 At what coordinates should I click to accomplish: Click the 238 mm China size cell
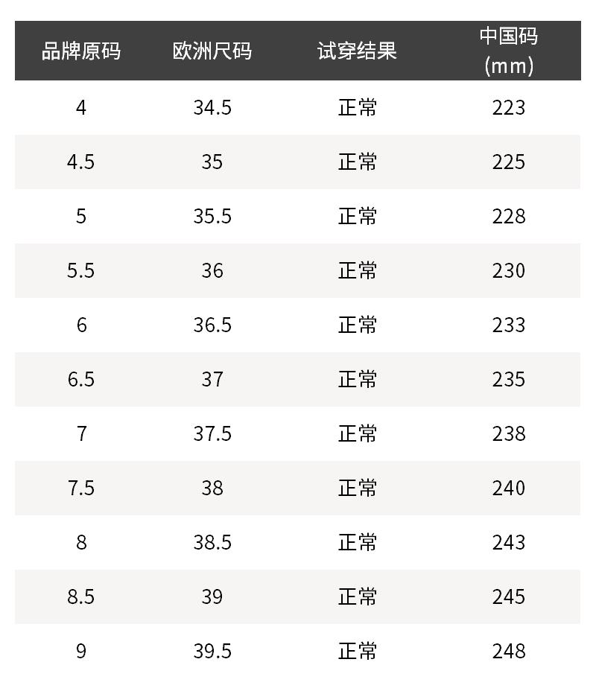coord(509,434)
